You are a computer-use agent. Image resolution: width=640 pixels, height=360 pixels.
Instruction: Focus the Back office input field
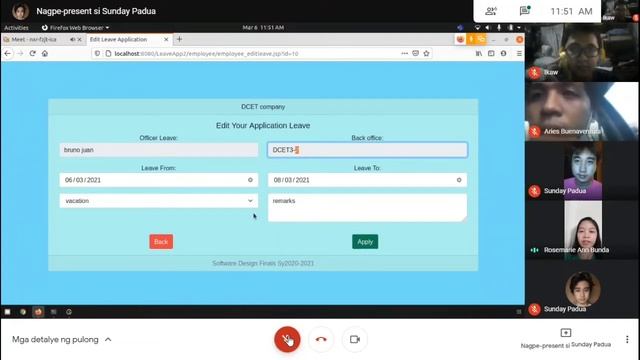click(367, 150)
